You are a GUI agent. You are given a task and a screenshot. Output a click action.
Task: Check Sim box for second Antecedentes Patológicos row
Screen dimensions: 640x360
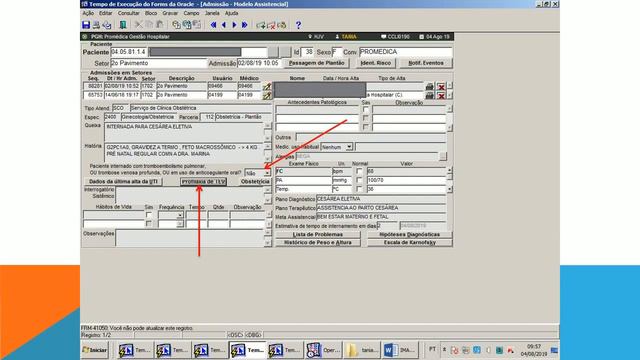(x=366, y=118)
